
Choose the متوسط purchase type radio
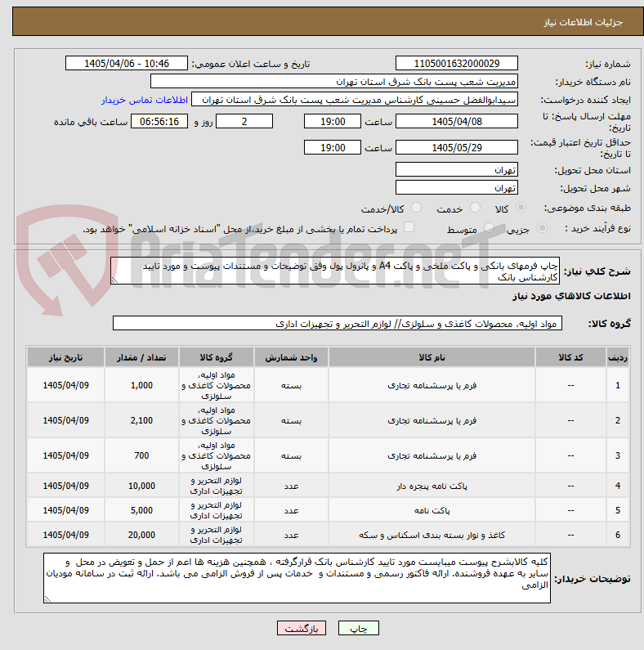489,228
